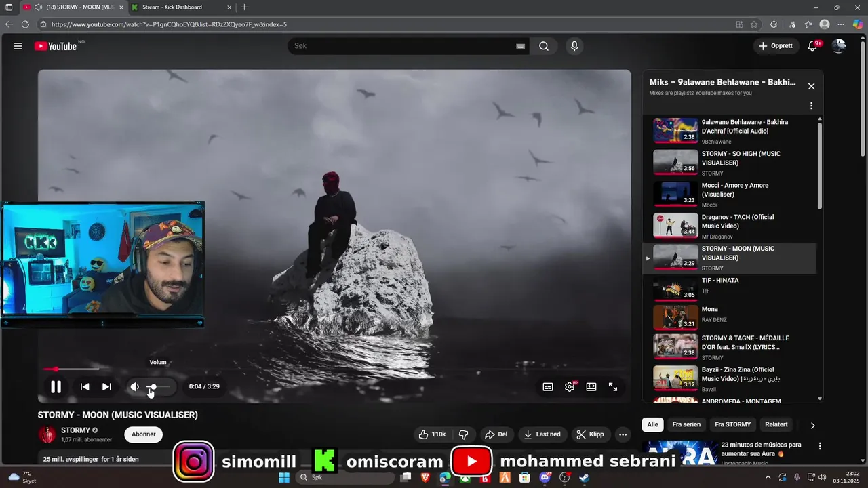
Task: Open the Windows Start menu
Action: [284, 477]
